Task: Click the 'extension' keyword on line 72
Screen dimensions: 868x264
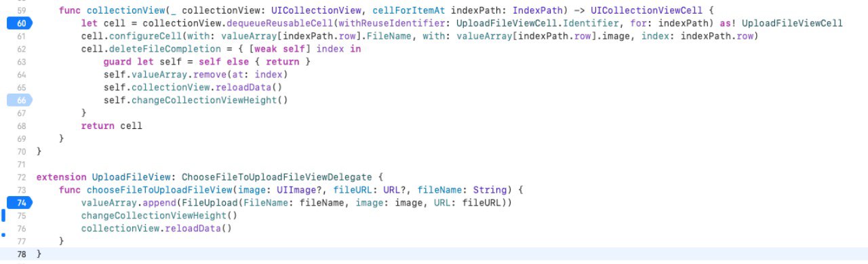Action: (61, 177)
